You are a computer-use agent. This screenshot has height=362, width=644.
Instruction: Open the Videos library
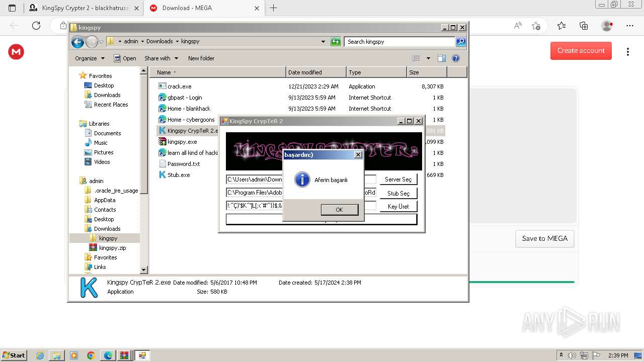coord(102,162)
